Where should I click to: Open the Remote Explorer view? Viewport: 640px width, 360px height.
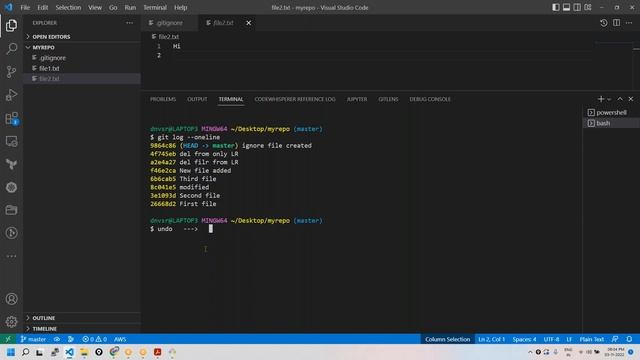[11, 141]
